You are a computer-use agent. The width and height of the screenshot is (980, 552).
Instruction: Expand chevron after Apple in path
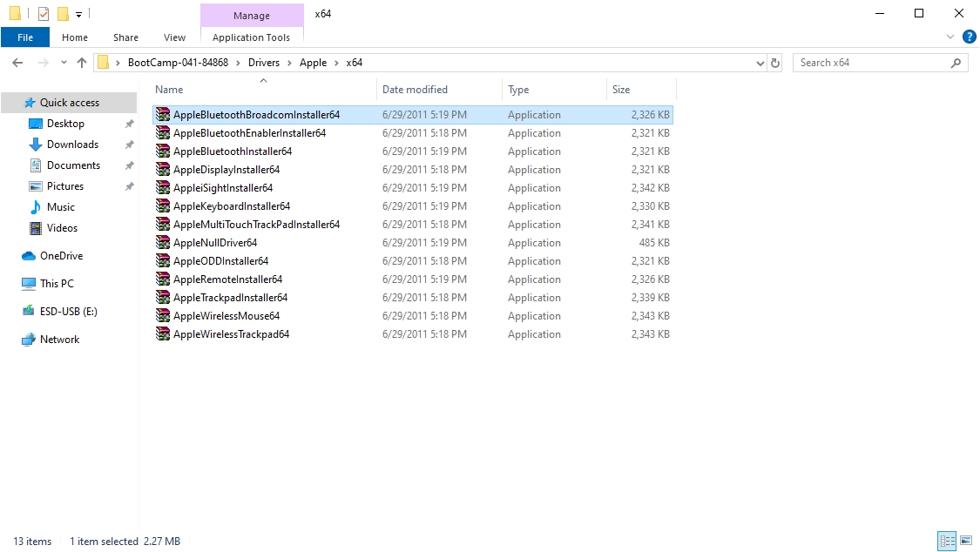pyautogui.click(x=336, y=63)
